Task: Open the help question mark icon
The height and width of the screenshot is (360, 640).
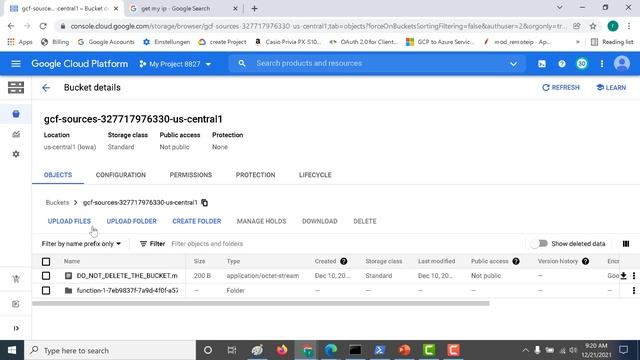Action: tap(562, 64)
